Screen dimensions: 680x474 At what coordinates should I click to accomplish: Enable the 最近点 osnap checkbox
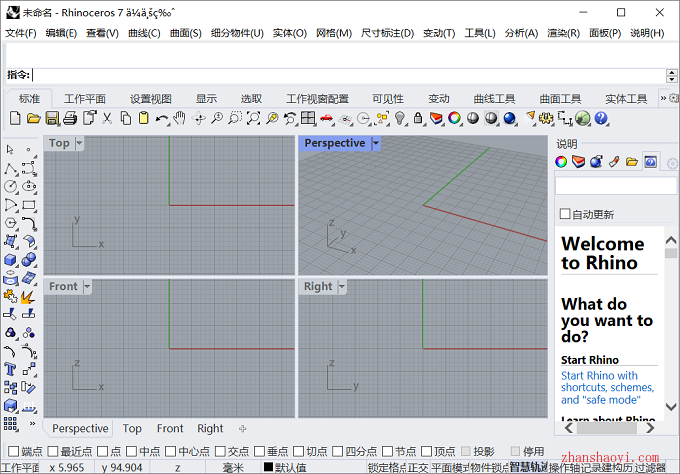[52, 451]
